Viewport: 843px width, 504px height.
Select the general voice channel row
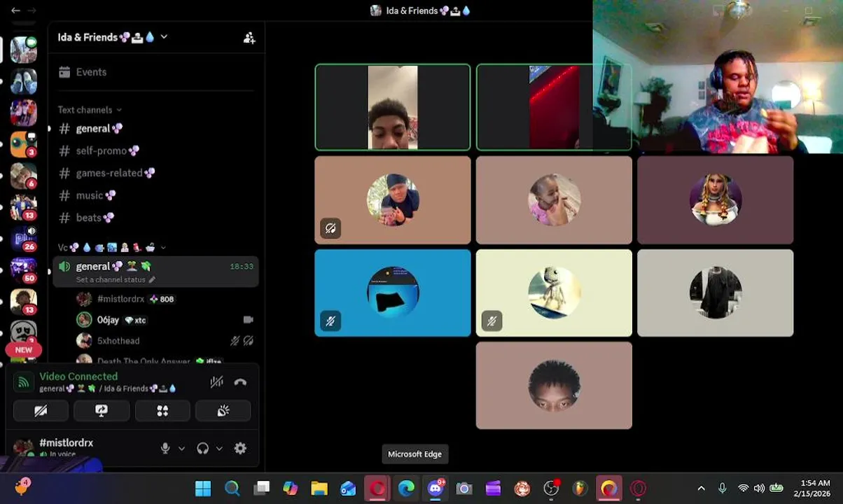(x=155, y=272)
